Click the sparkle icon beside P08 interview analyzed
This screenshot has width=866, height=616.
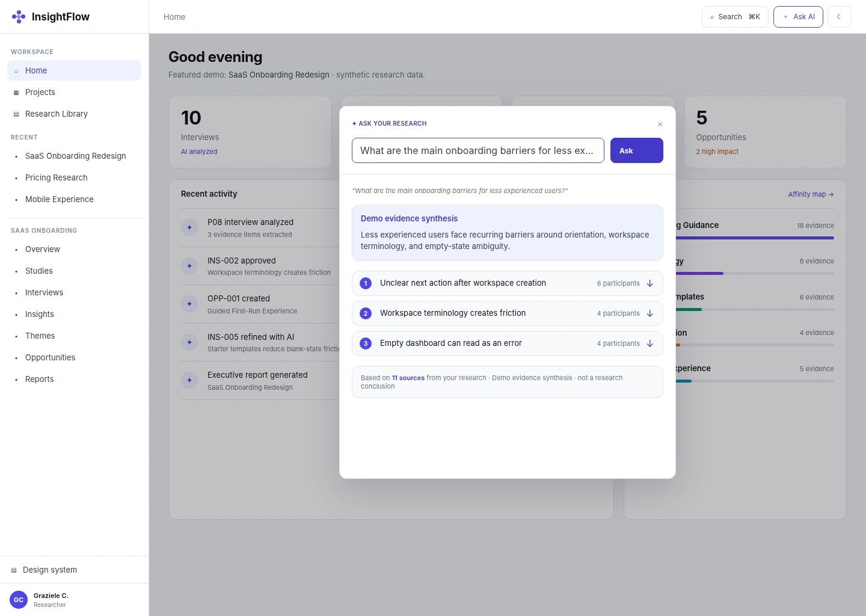click(189, 227)
